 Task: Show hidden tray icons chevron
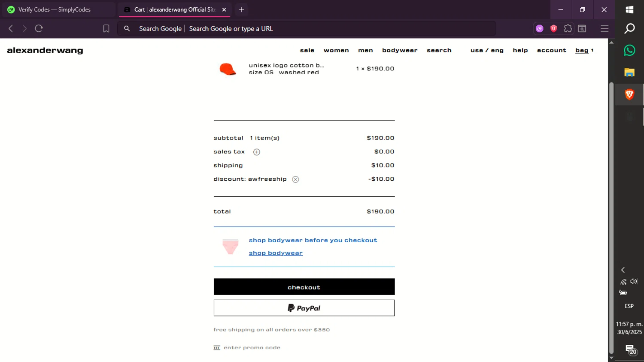point(623,270)
